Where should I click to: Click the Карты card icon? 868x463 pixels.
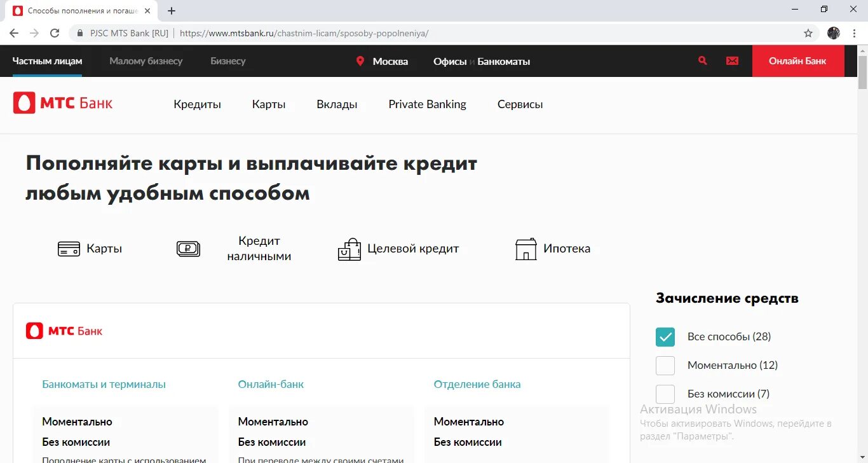(x=69, y=249)
